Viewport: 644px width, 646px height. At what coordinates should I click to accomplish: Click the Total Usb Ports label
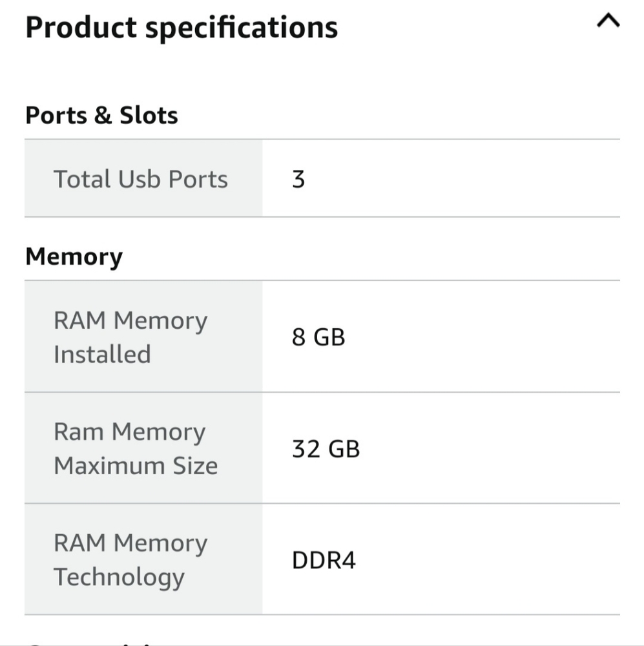[141, 179]
